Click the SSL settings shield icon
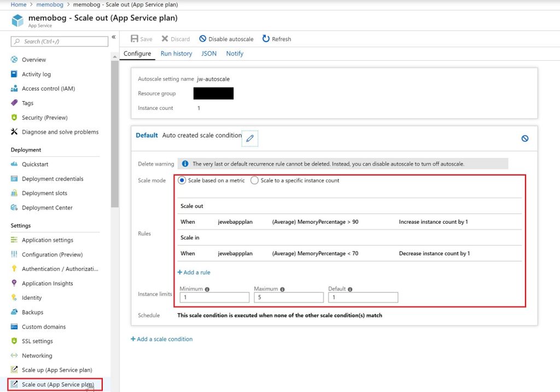This screenshot has height=392, width=560. (14, 341)
